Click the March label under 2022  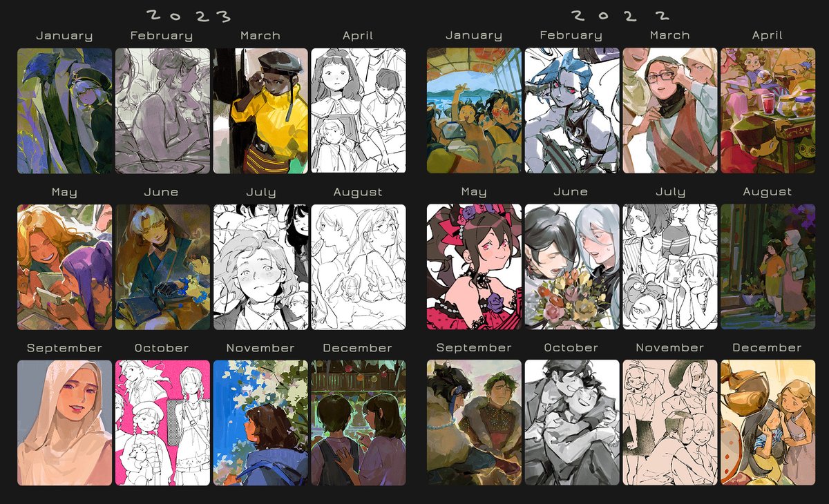coord(670,35)
